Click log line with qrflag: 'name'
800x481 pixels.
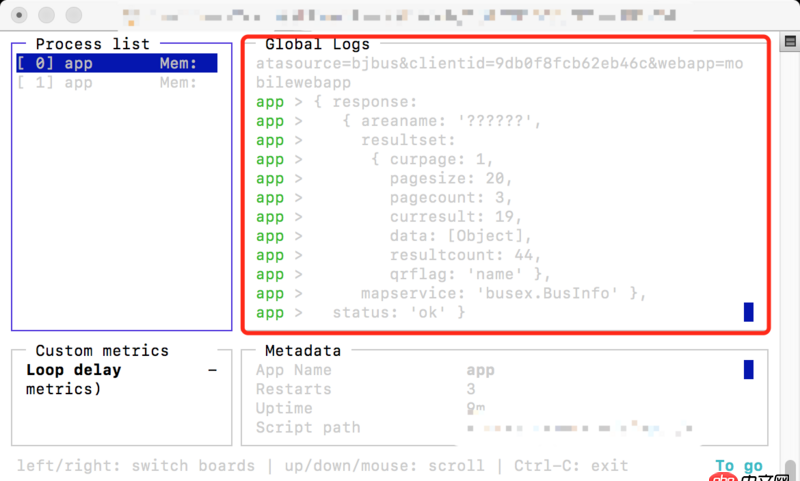(x=403, y=274)
